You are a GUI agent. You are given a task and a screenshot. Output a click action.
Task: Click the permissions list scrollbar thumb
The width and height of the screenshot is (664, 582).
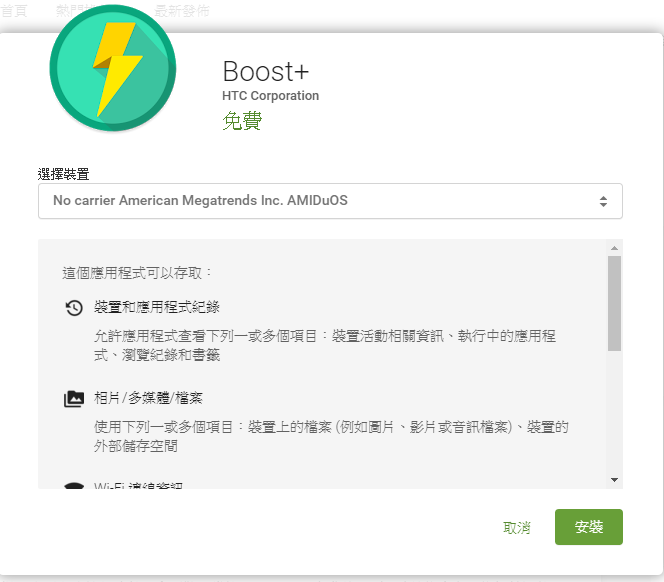[614, 303]
